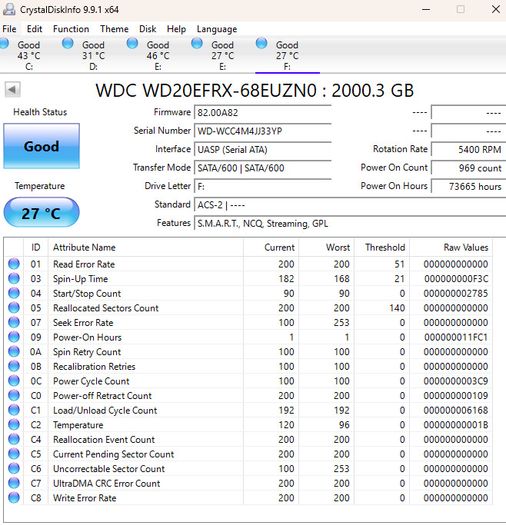The width and height of the screenshot is (506, 525).
Task: Select the D: disk at 31 °C
Action: click(84, 55)
